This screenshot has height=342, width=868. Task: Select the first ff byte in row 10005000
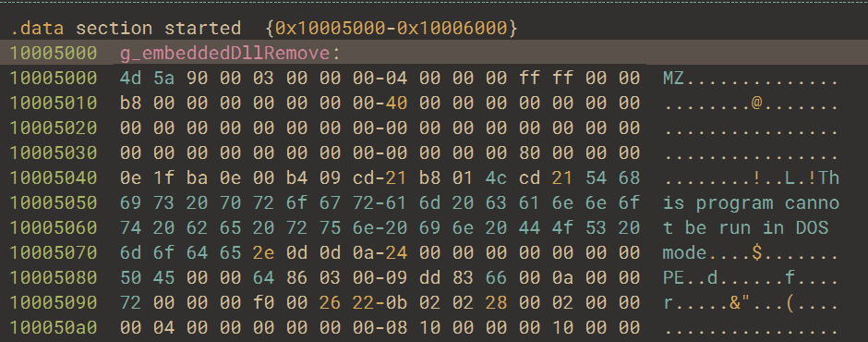pyautogui.click(x=530, y=79)
